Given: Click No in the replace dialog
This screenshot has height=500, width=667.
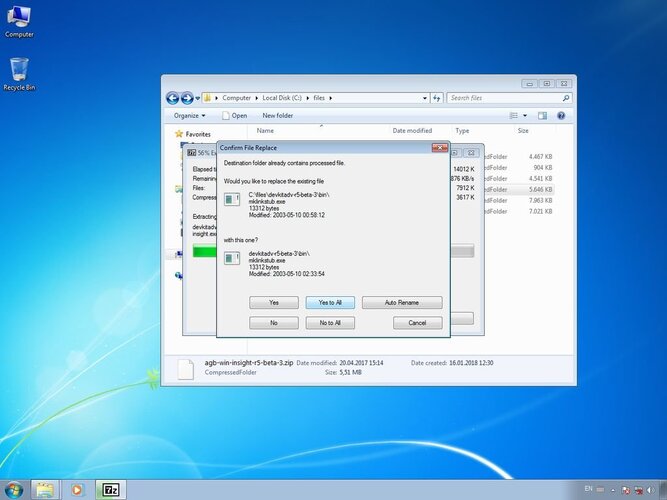Looking at the screenshot, I should (274, 323).
